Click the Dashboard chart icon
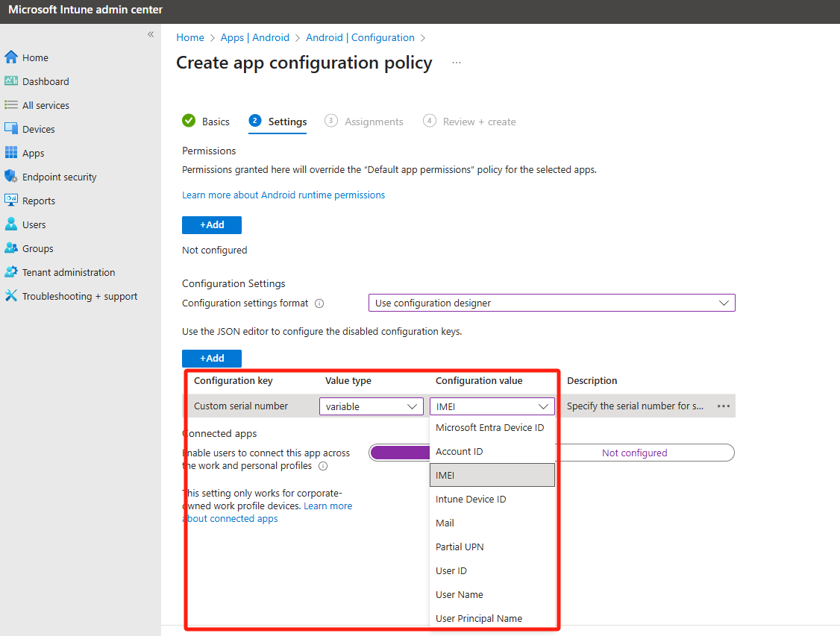The width and height of the screenshot is (840, 636). click(x=10, y=81)
